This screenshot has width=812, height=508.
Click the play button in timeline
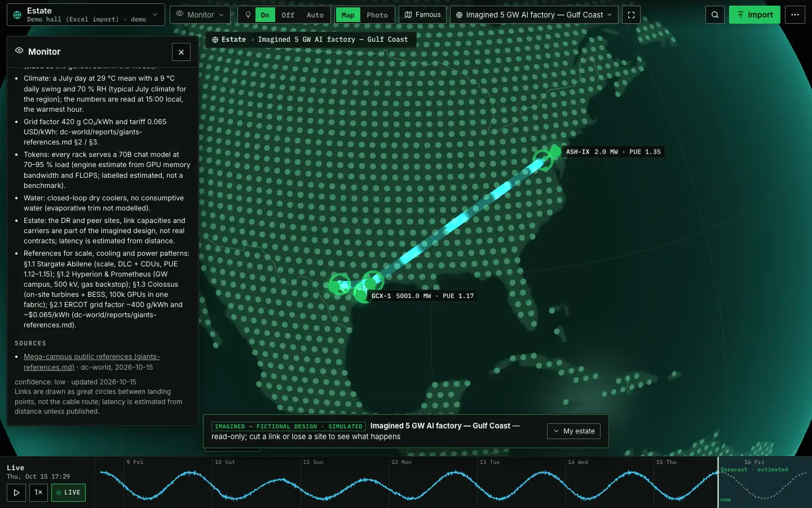point(16,492)
